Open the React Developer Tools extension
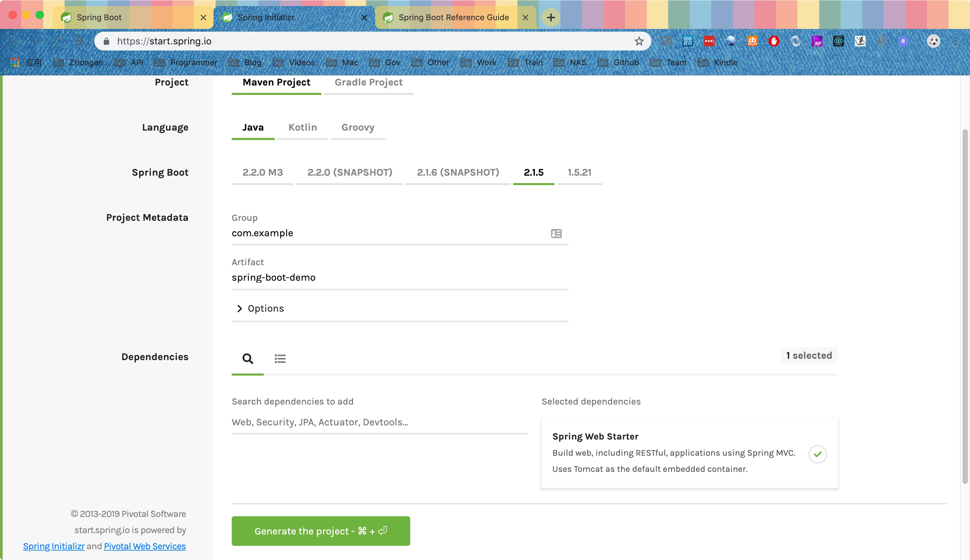The height and width of the screenshot is (560, 970). (x=838, y=41)
